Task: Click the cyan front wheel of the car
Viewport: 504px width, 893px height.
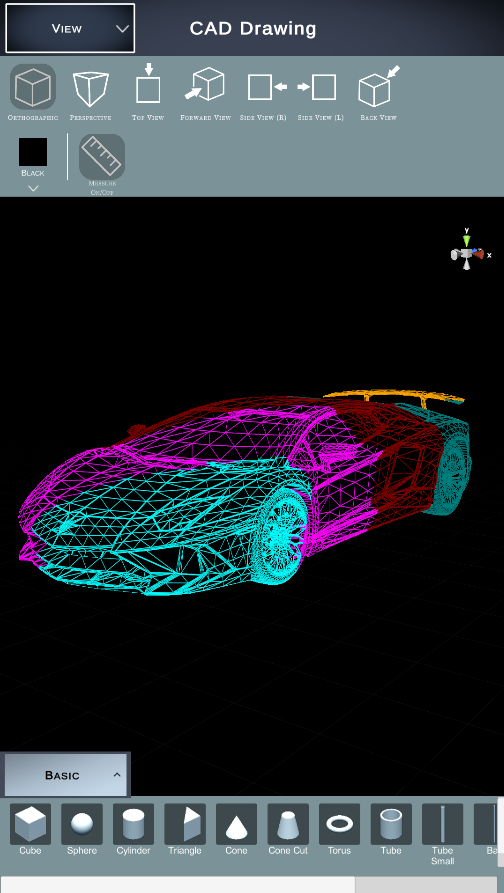Action: point(280,535)
